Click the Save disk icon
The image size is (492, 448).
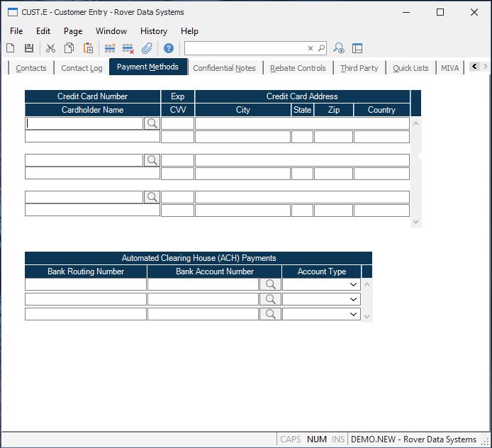29,48
